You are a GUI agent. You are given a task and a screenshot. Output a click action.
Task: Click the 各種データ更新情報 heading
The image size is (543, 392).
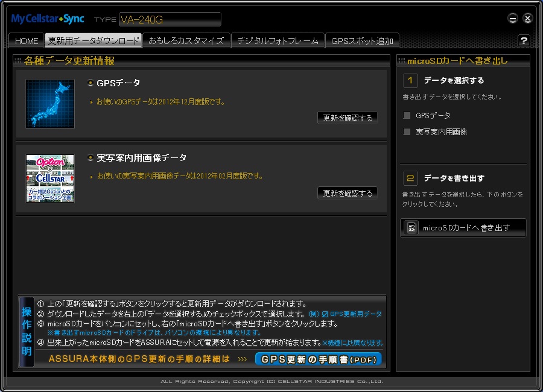69,60
